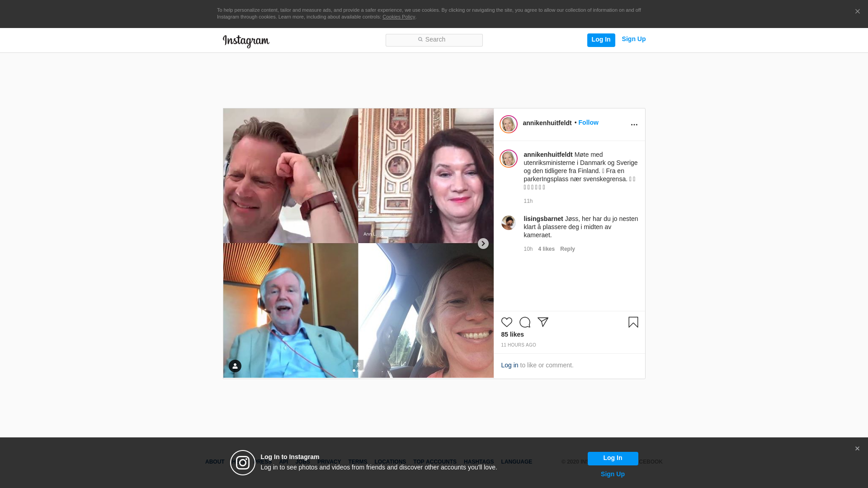Open the TOP ACCOUNTS footer link
Viewport: 868px width, 488px height.
[435, 462]
